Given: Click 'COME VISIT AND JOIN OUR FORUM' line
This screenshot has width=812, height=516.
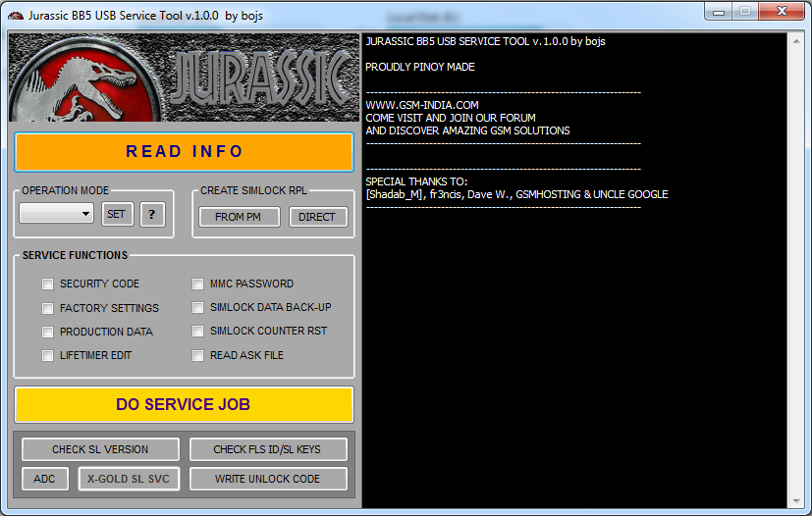Looking at the screenshot, I should point(451,118).
